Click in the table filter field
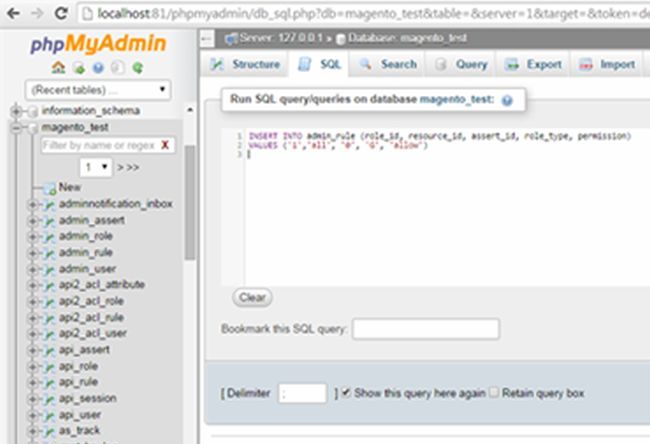Viewport: 650px width, 444px height. click(99, 145)
